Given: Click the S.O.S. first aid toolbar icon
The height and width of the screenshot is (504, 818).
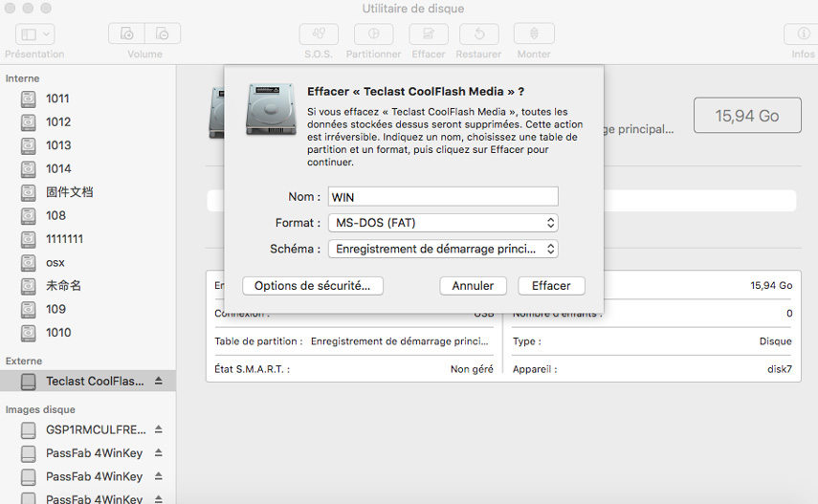Looking at the screenshot, I should [319, 33].
